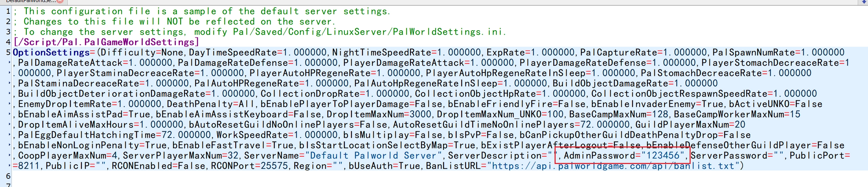Place cursor on the [/Script/Pal.PalGameWorldSettings] header

pos(106,42)
